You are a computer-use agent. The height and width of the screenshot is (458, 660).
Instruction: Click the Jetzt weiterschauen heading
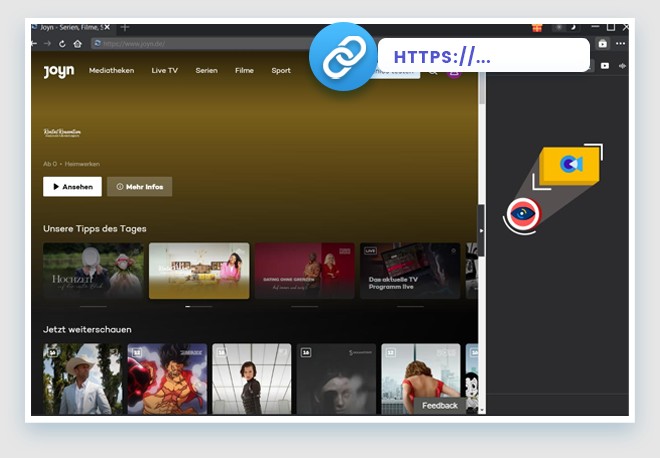pyautogui.click(x=87, y=330)
